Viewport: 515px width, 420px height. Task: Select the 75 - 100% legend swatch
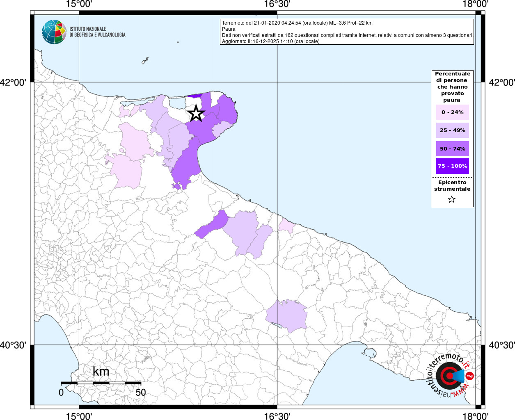452,166
